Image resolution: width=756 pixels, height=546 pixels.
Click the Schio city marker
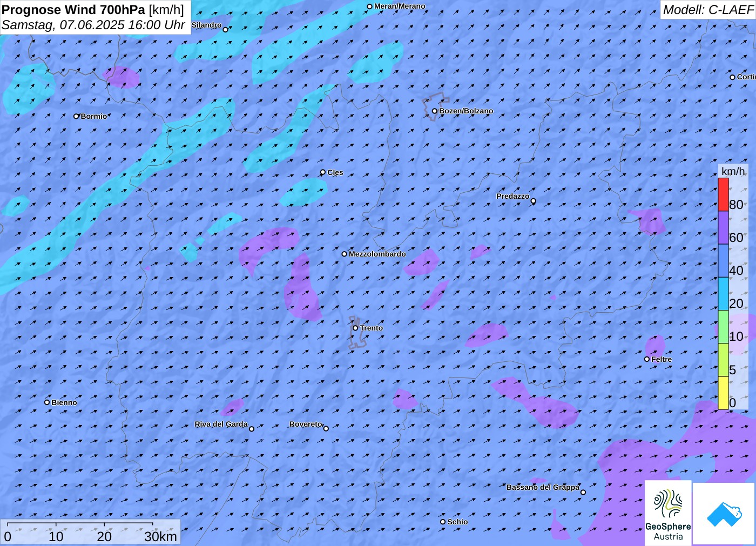click(443, 522)
